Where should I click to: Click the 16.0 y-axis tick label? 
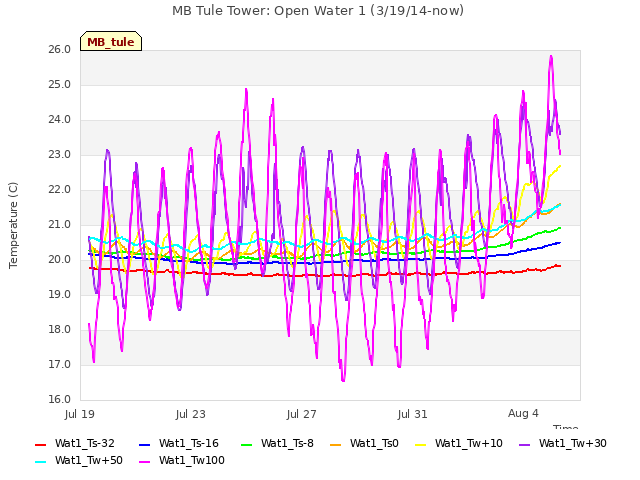click(x=60, y=400)
